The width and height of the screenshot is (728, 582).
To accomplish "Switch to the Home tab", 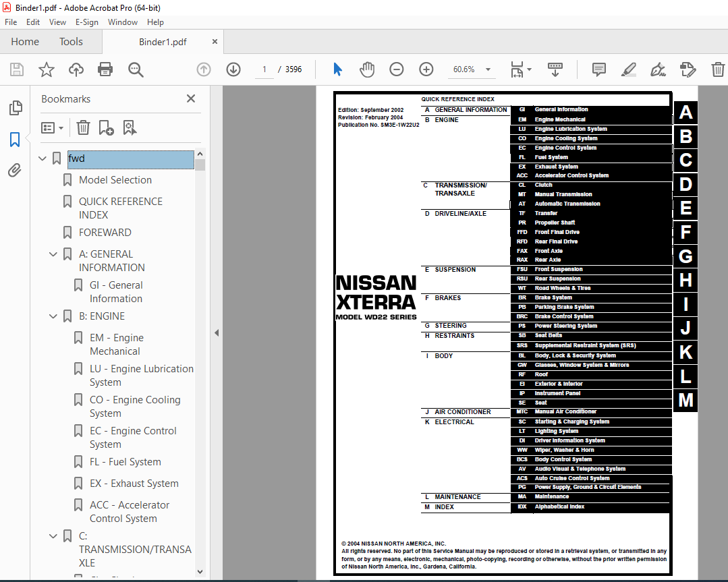I will [25, 42].
